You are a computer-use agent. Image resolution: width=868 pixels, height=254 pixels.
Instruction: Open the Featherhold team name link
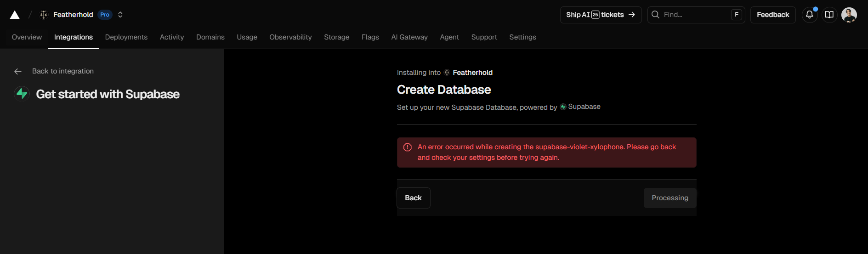pos(73,15)
